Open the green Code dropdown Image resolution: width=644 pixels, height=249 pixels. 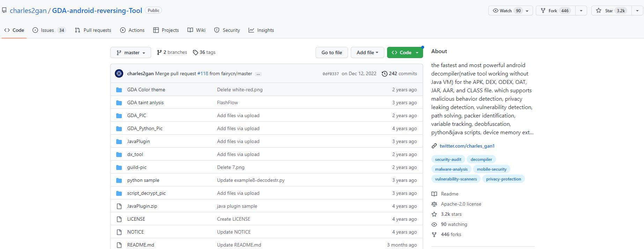(x=405, y=52)
